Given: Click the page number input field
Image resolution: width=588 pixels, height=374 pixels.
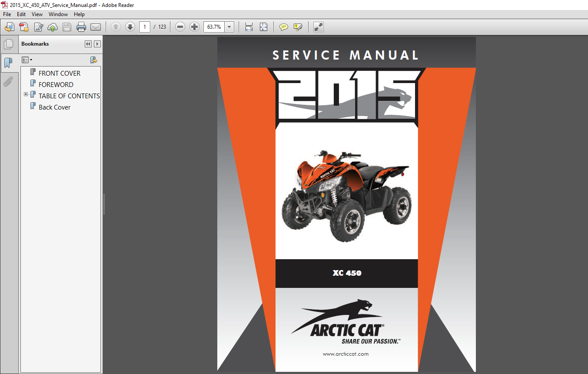Looking at the screenshot, I should tap(145, 27).
